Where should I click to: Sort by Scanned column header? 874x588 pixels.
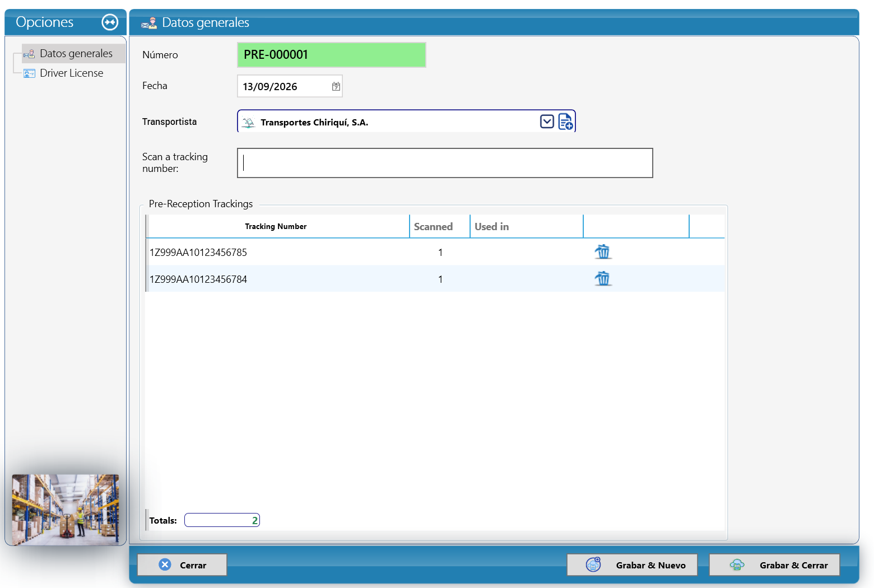(x=440, y=226)
